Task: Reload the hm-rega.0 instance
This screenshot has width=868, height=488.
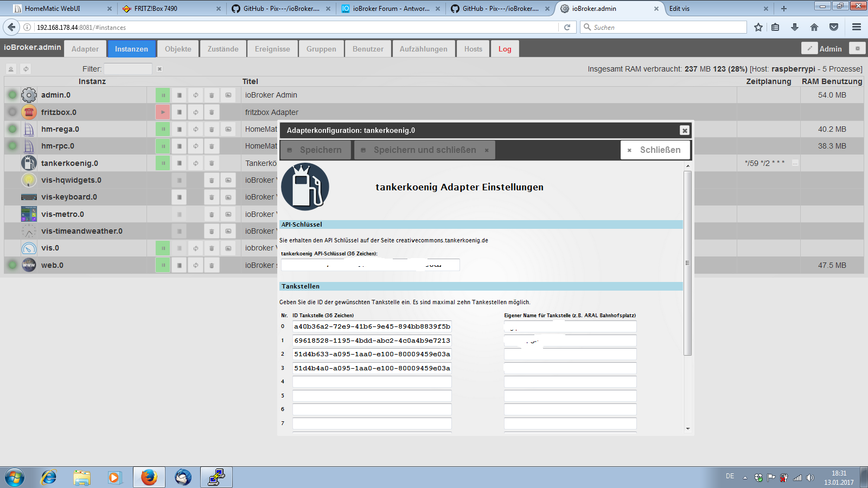Action: pos(195,129)
